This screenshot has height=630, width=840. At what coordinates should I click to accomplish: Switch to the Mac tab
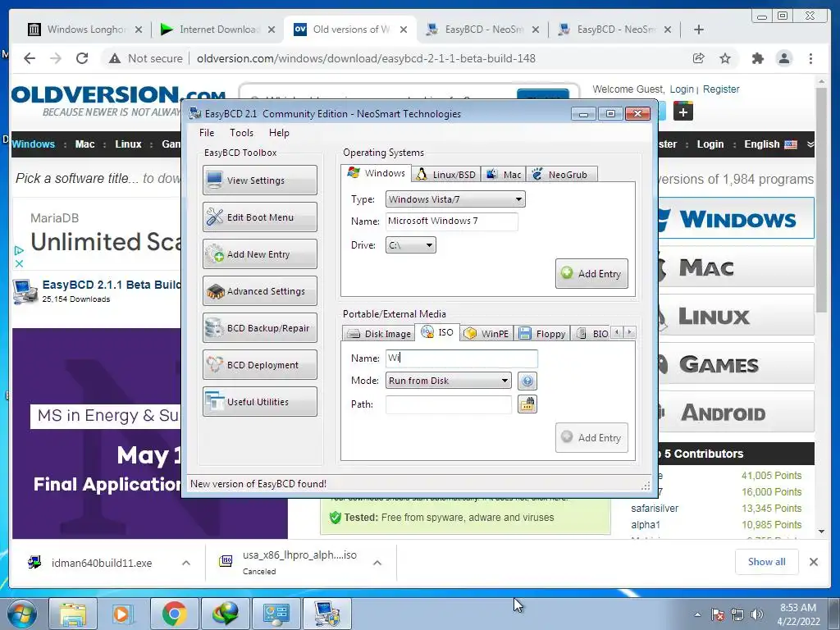pos(504,175)
